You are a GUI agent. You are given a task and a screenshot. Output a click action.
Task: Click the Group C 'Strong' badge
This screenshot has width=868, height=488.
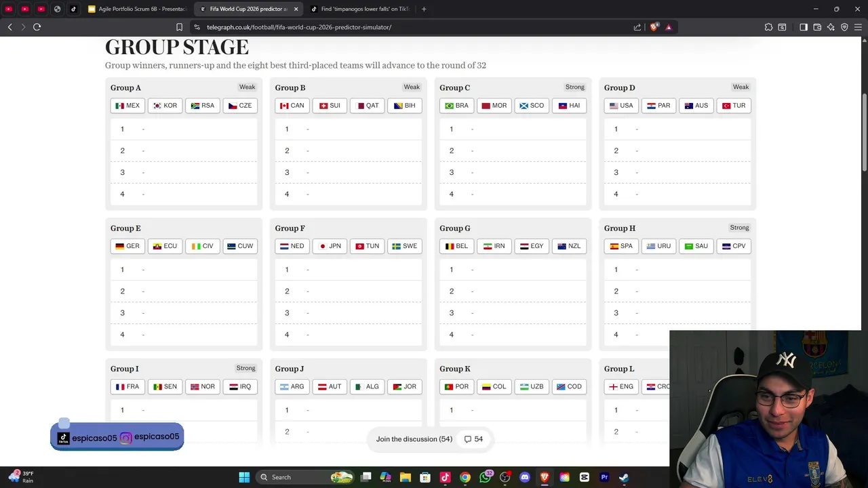(x=575, y=87)
